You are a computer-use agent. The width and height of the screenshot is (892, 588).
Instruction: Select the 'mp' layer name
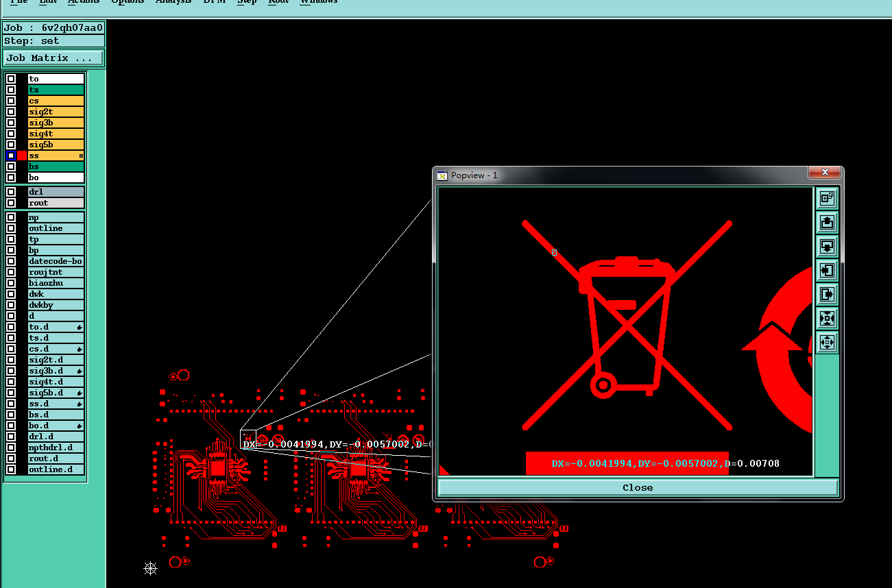[56, 217]
